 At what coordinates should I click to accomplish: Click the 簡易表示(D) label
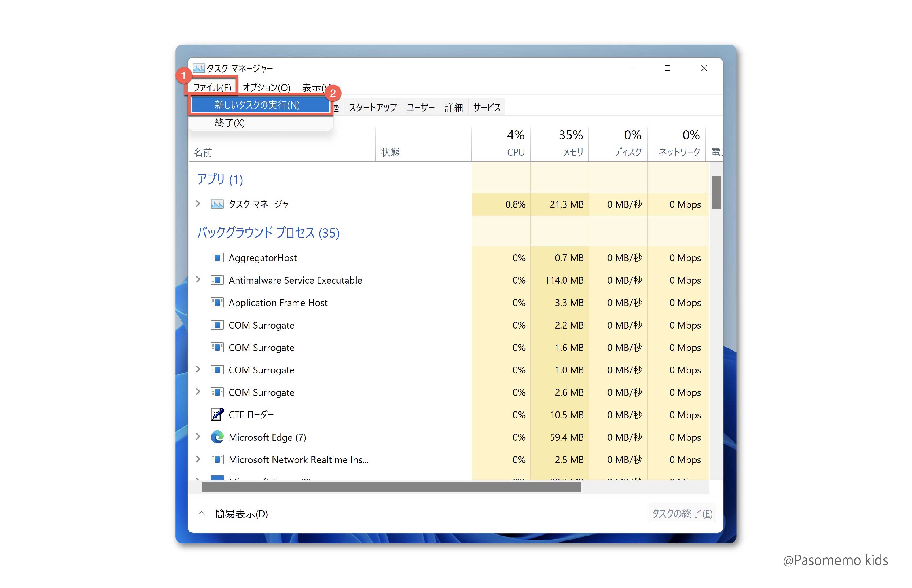click(241, 514)
